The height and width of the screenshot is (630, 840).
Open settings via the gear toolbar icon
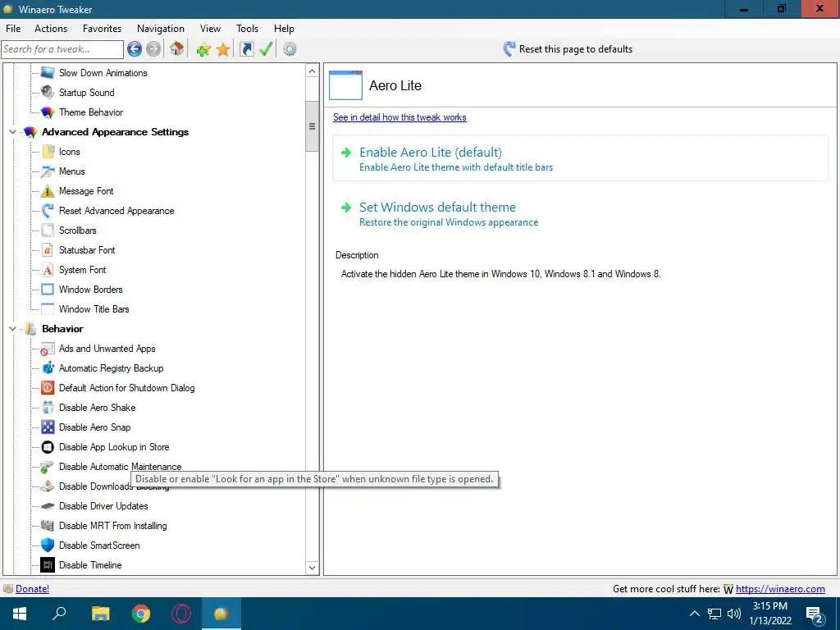[290, 49]
